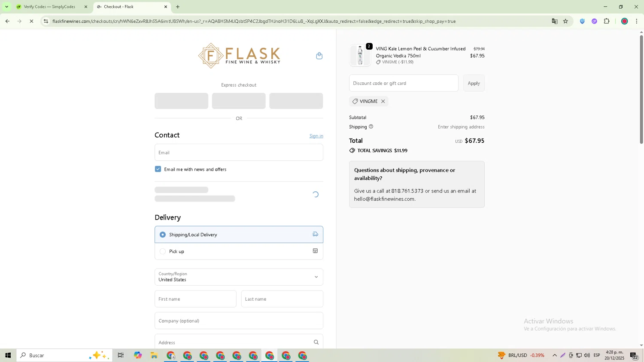Click the Discount code or gift card field

click(404, 83)
